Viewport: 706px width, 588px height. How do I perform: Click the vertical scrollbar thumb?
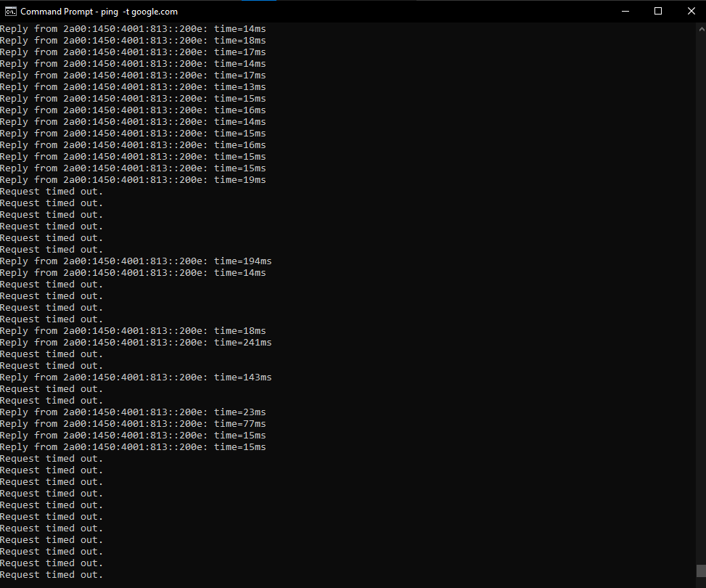701,571
